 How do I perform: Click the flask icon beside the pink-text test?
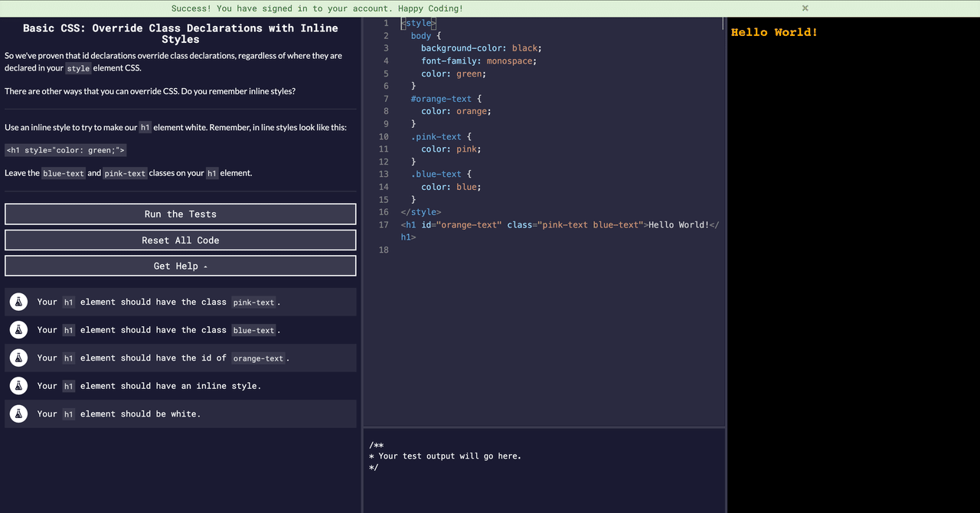point(18,302)
